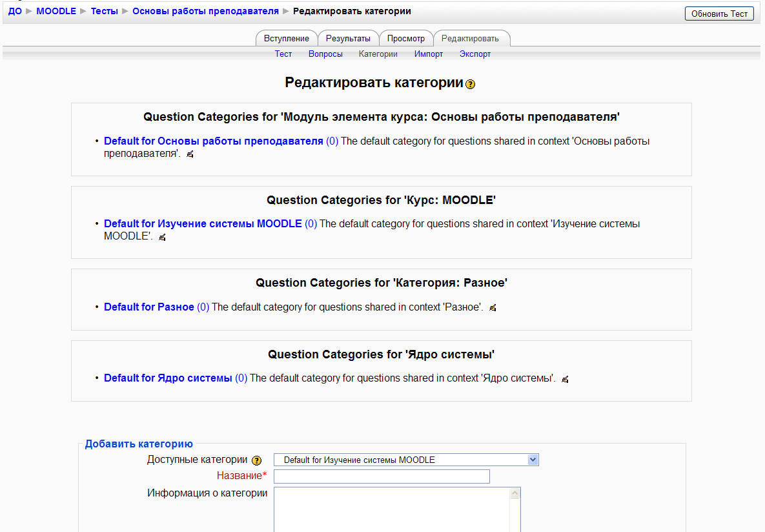
Task: Open 'Default for Изучение системы MOODLE' category link
Action: 203,224
